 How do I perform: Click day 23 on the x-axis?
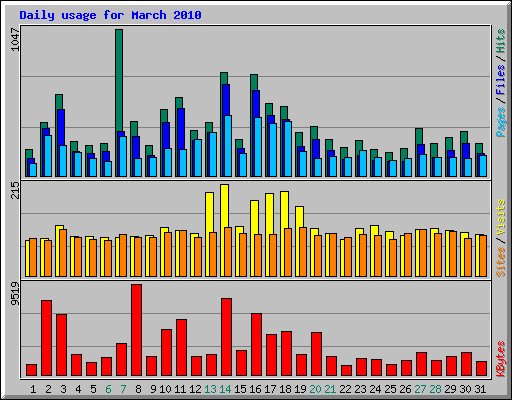coord(360,389)
